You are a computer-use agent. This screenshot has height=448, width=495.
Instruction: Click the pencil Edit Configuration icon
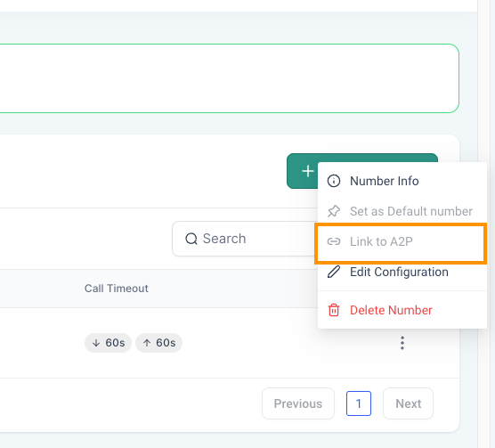pos(334,272)
